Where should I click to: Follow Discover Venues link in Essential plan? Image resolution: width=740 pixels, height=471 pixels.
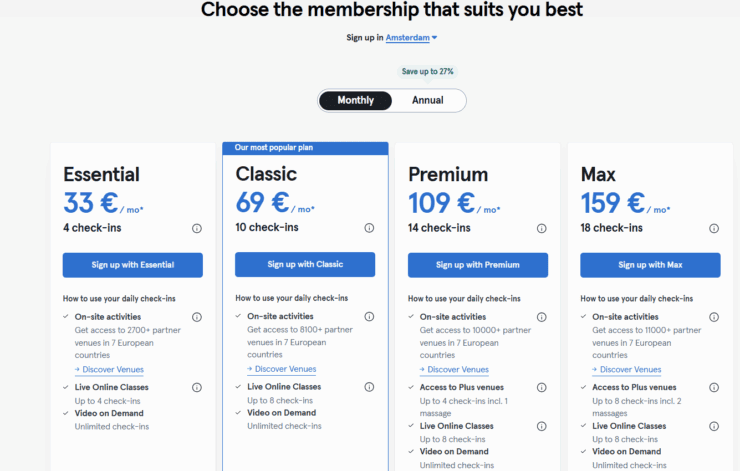click(112, 369)
